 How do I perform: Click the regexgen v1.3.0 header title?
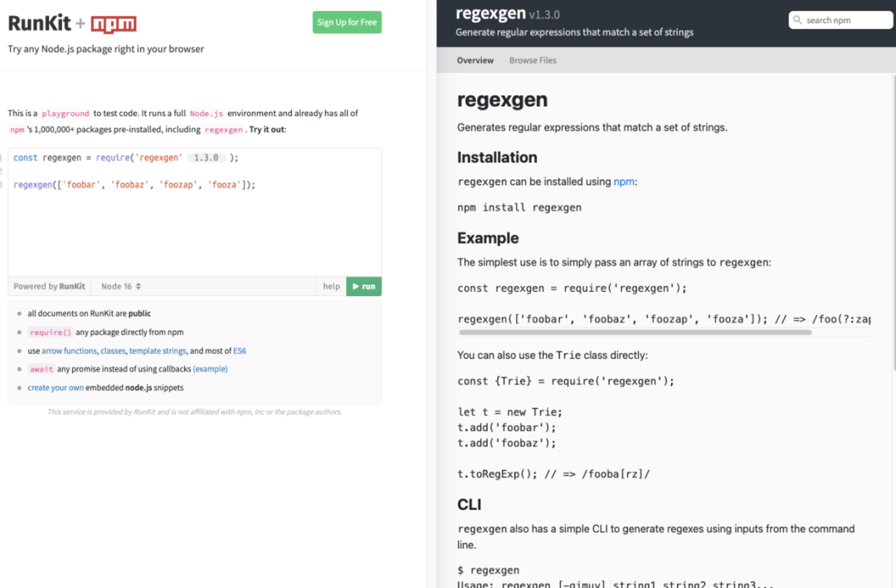[x=508, y=13]
